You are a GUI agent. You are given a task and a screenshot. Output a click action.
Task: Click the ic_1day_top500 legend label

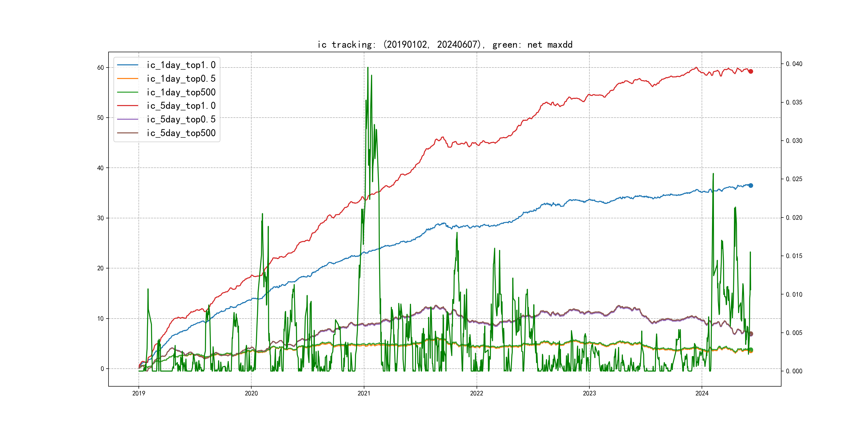point(181,92)
